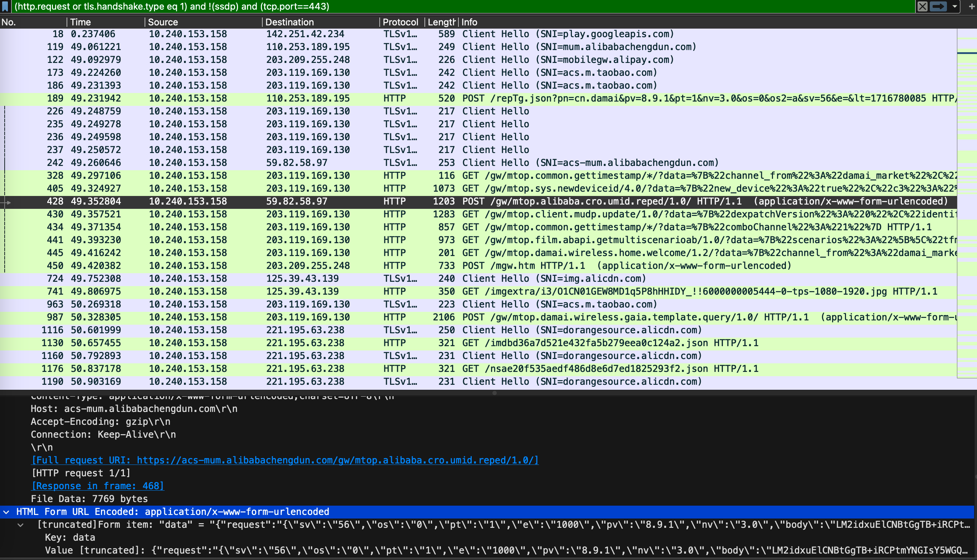This screenshot has width=977, height=560.
Task: Open the recent filters dropdown arrow
Action: [x=955, y=6]
